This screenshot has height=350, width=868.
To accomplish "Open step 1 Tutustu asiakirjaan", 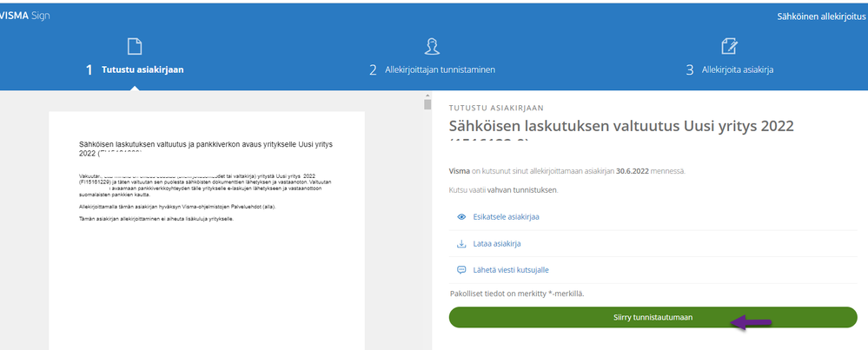I will click(135, 70).
